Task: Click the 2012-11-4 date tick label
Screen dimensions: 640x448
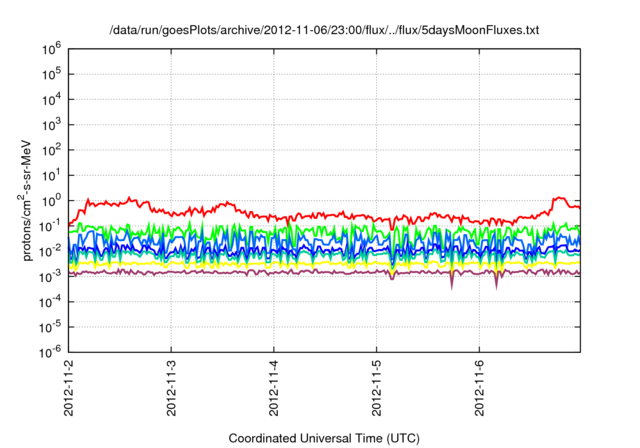Action: [273, 388]
